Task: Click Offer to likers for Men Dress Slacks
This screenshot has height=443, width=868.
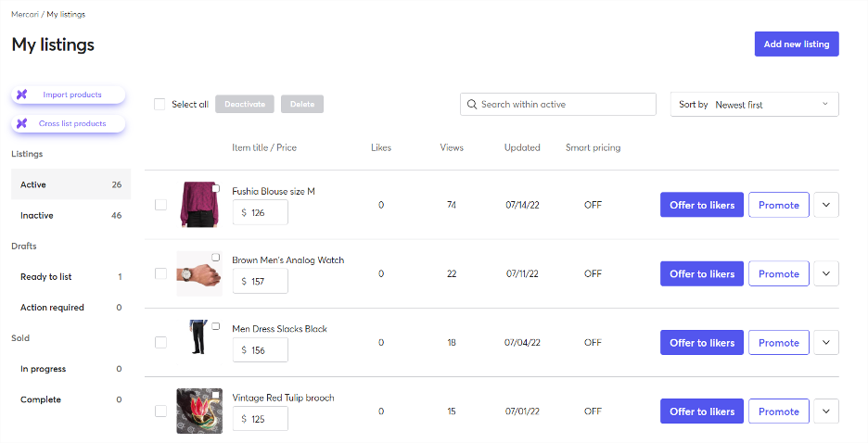Action: click(x=702, y=342)
